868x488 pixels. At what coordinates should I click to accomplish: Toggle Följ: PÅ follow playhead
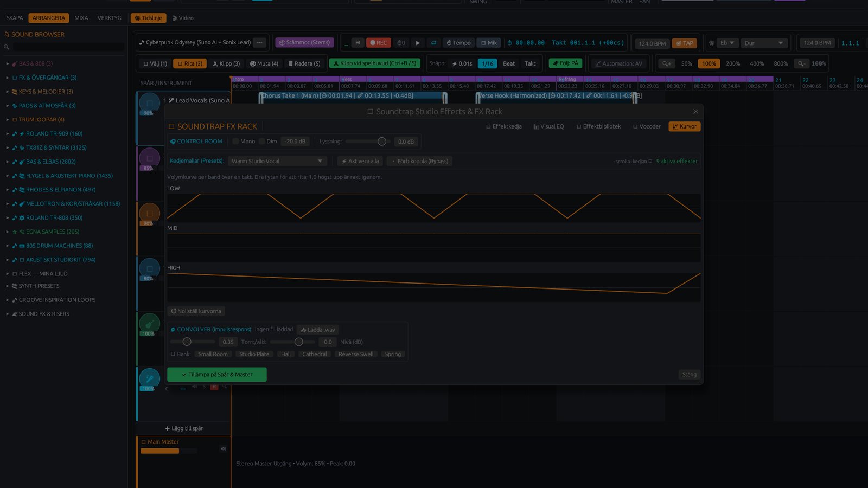(x=566, y=63)
